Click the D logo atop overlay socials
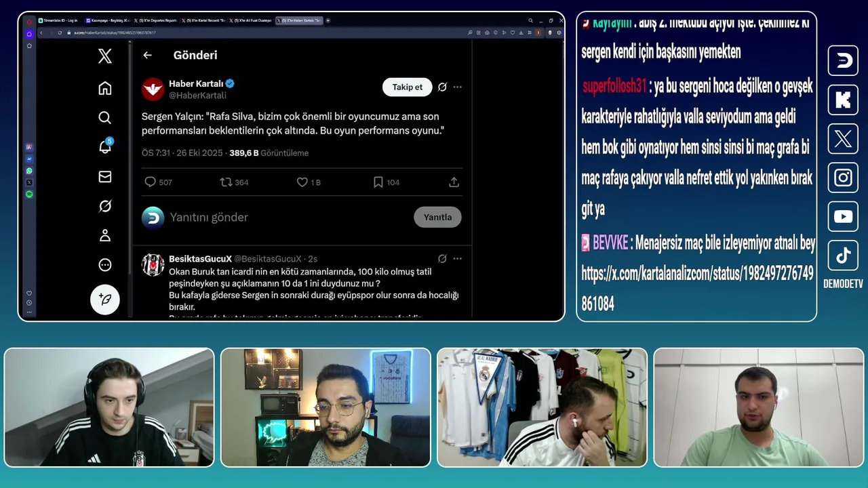868x488 pixels. [843, 61]
